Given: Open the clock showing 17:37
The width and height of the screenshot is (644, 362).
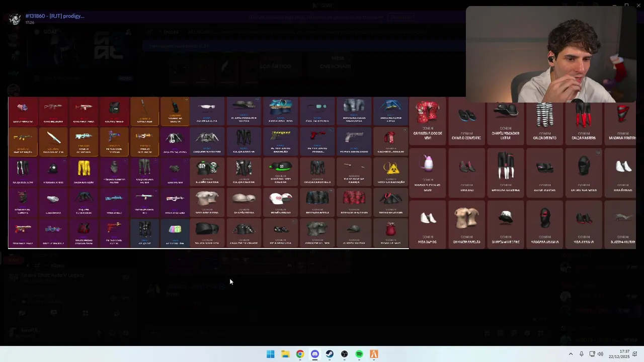Looking at the screenshot, I should 619,354.
